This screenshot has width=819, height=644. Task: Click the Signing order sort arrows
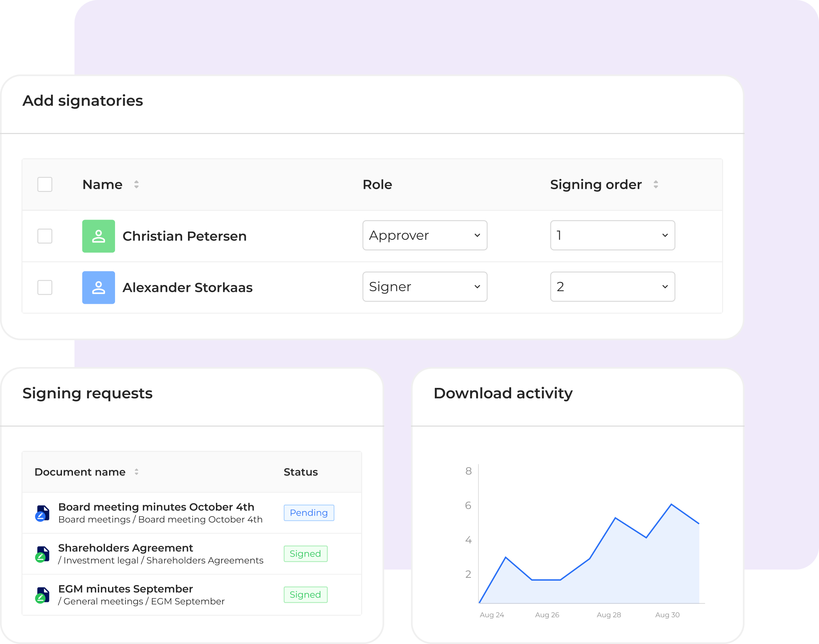[656, 184]
